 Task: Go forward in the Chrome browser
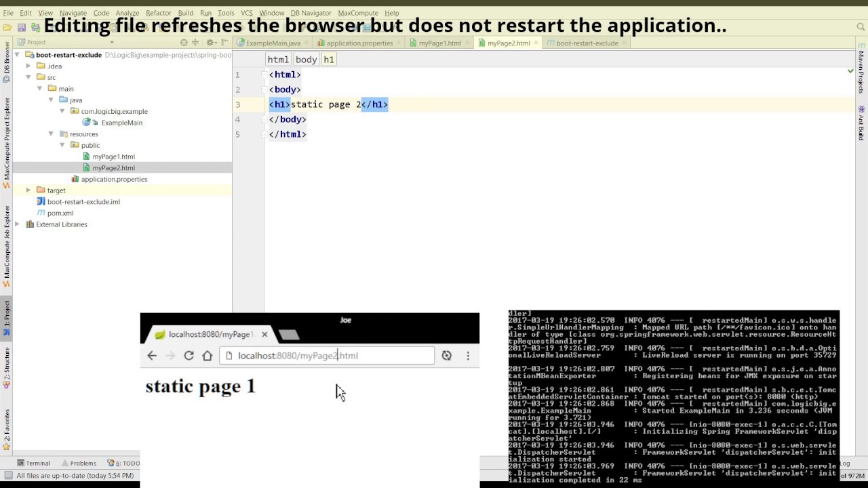pos(170,356)
